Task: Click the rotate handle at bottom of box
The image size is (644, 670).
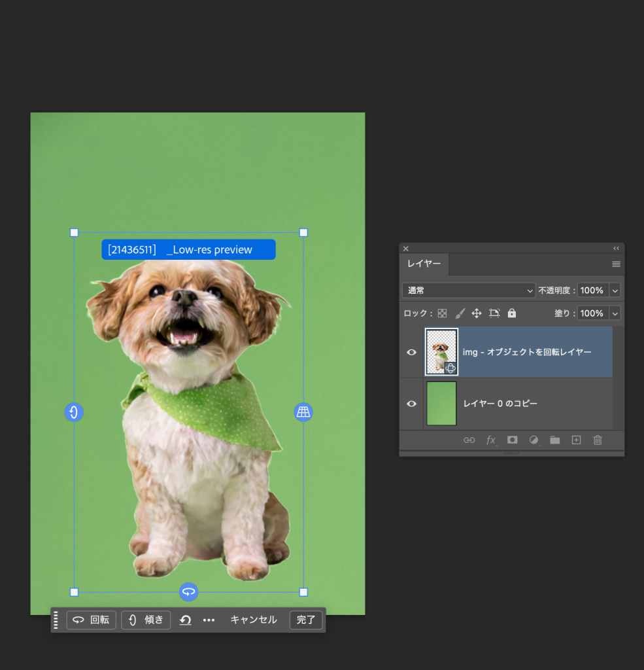Action: [188, 592]
